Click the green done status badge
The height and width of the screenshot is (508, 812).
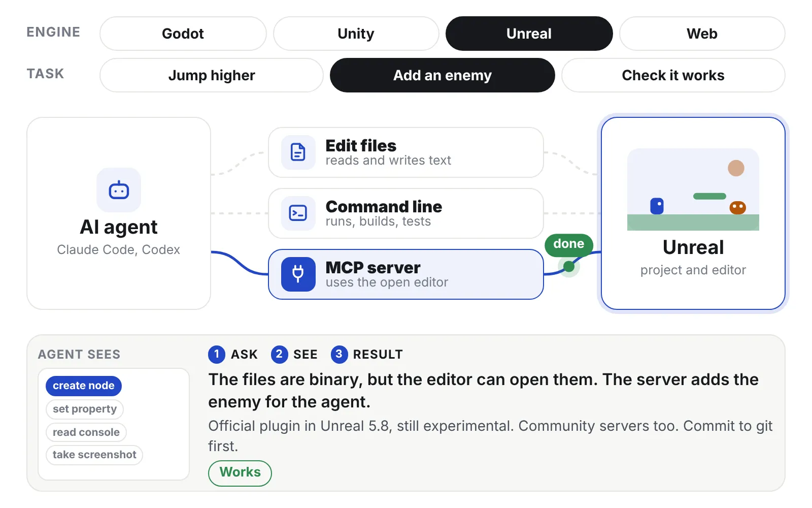pos(569,244)
